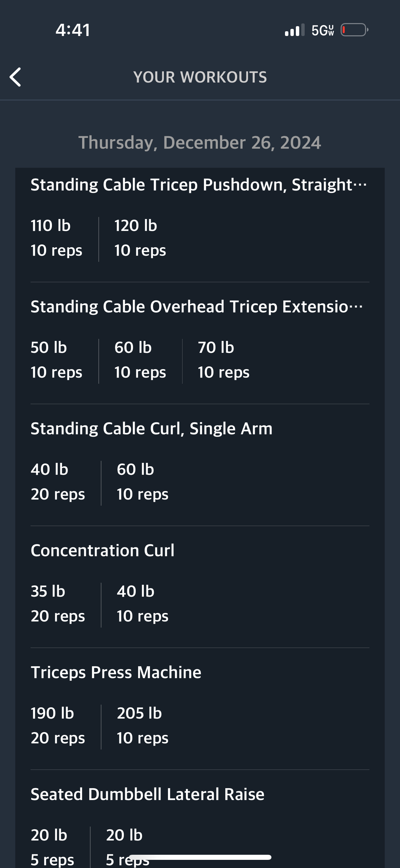The image size is (400, 868).
Task: Select the 50 lb overhead extension set
Action: coord(56,360)
